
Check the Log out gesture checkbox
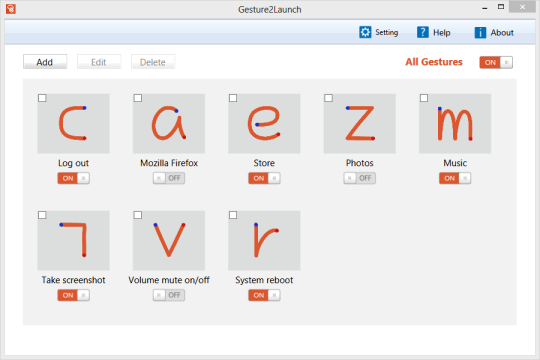pyautogui.click(x=42, y=98)
